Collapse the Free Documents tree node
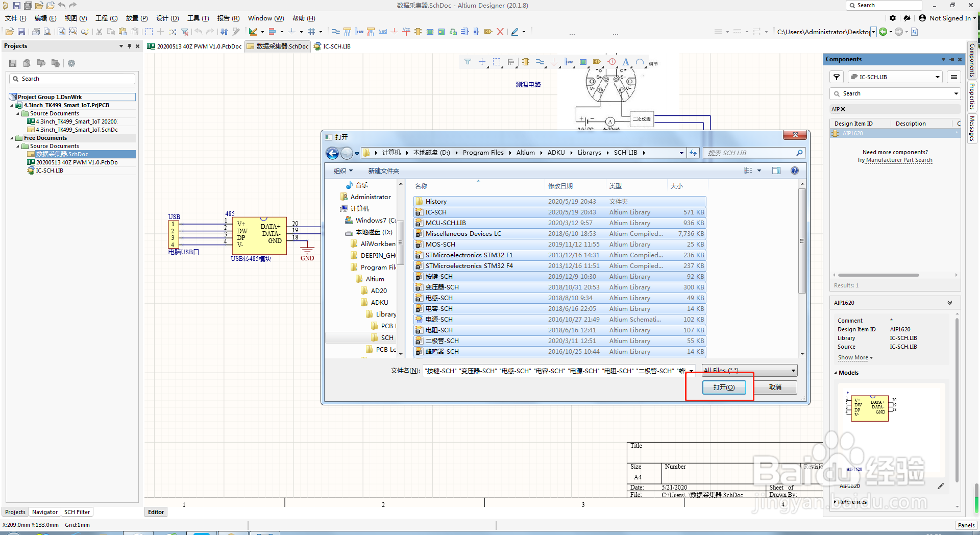The width and height of the screenshot is (980, 535). click(12, 138)
